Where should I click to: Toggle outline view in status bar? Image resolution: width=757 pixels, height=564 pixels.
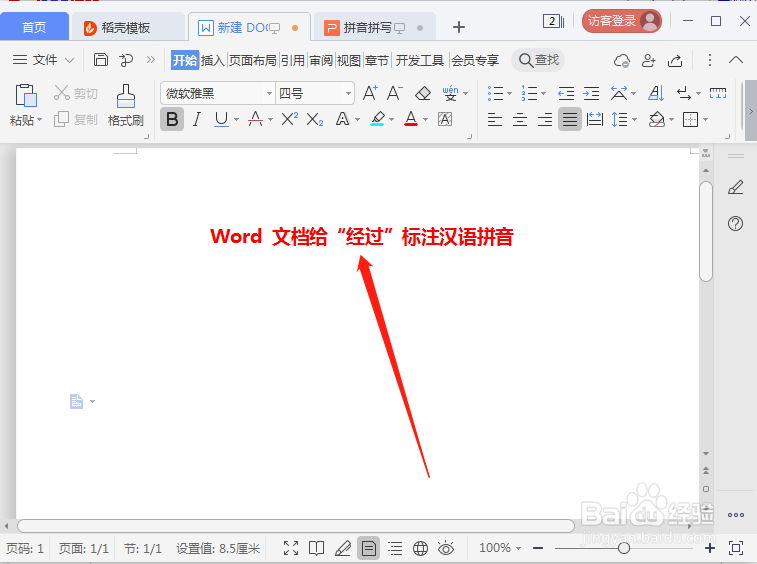[x=395, y=548]
